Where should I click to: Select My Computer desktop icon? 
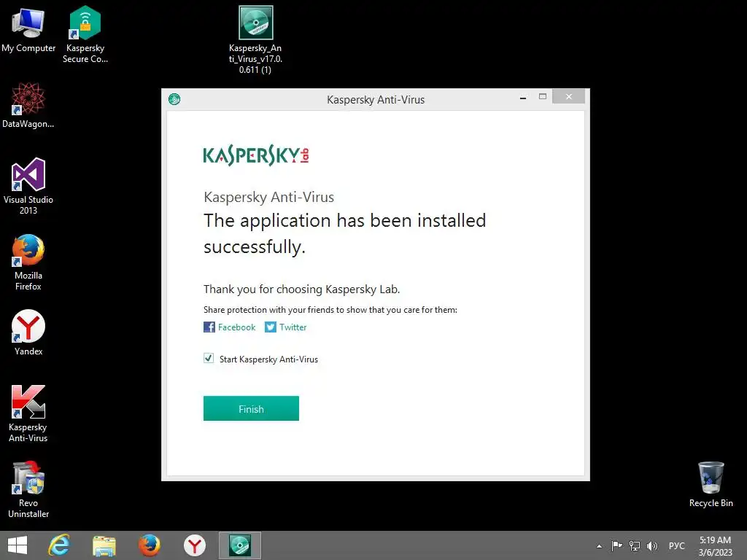point(28,30)
